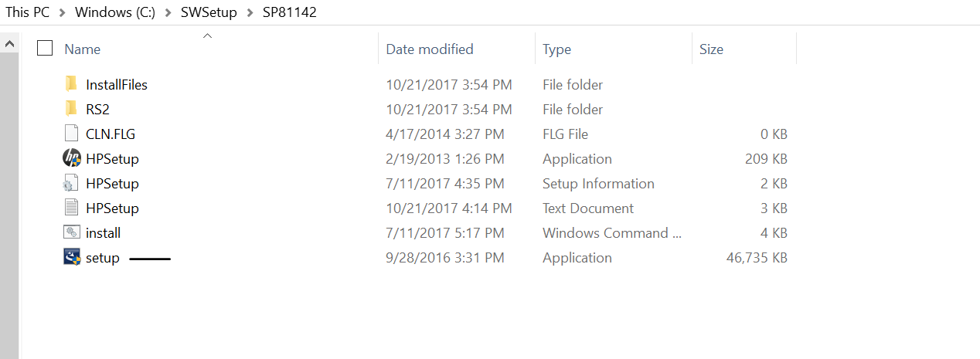Screen dimensions: 980x359
Task: Select the RS2 folder name
Action: pos(98,109)
